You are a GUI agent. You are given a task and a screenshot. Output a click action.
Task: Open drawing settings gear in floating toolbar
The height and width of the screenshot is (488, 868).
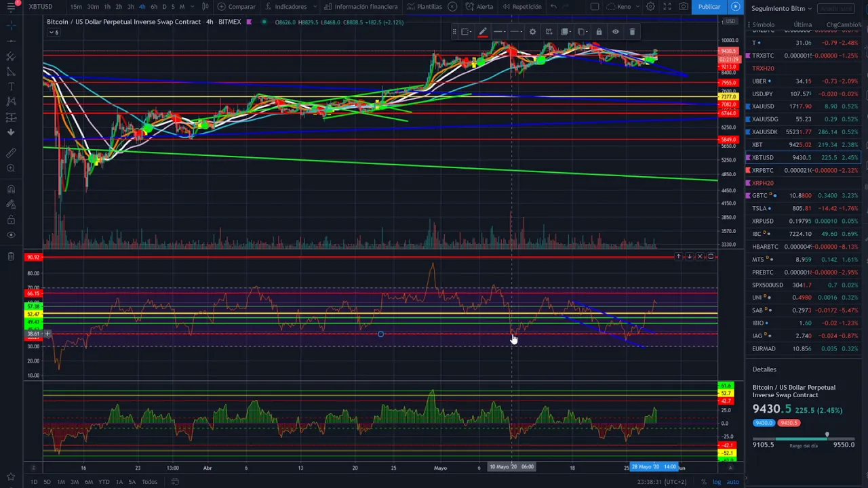tap(532, 32)
